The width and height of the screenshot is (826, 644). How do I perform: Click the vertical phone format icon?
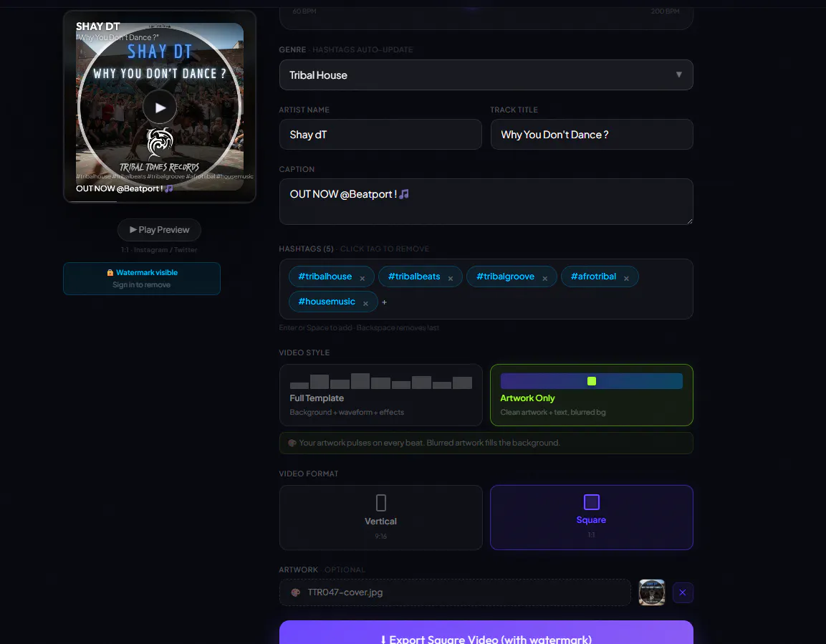pos(381,503)
